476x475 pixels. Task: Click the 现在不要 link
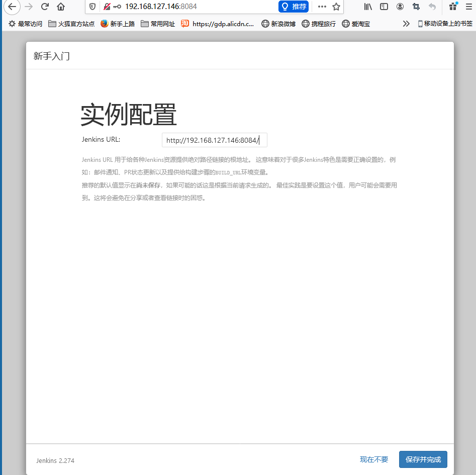tap(374, 459)
